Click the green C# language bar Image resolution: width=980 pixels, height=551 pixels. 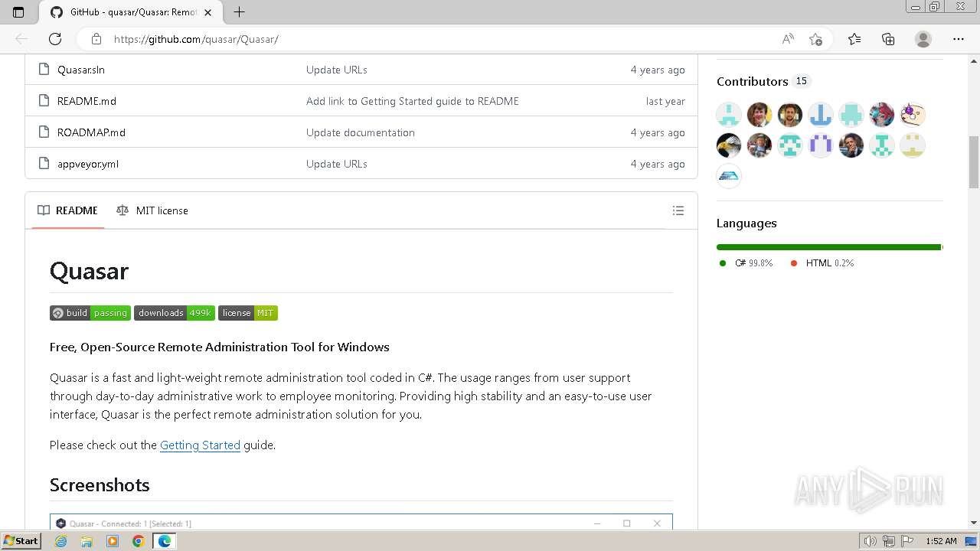click(828, 247)
